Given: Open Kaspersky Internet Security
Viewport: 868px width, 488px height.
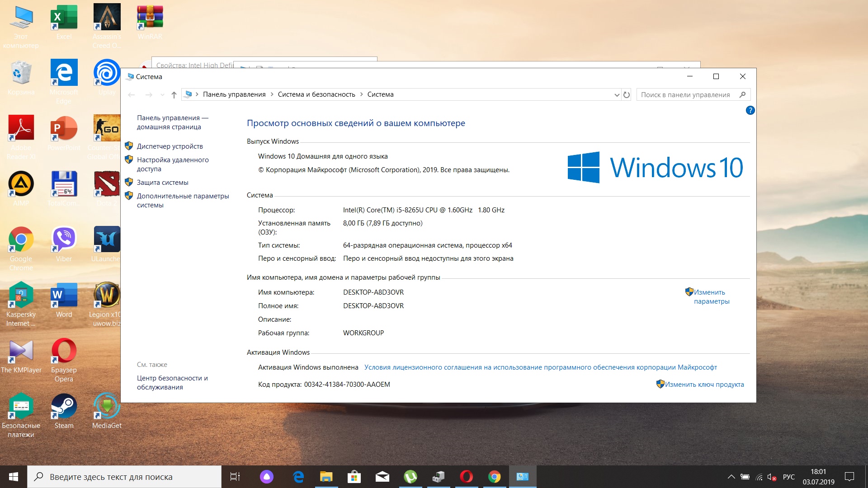Looking at the screenshot, I should tap(20, 301).
